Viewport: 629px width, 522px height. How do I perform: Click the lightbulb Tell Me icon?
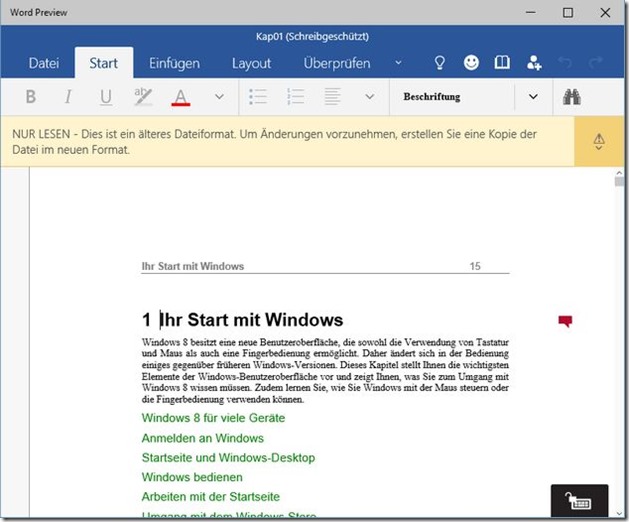439,63
